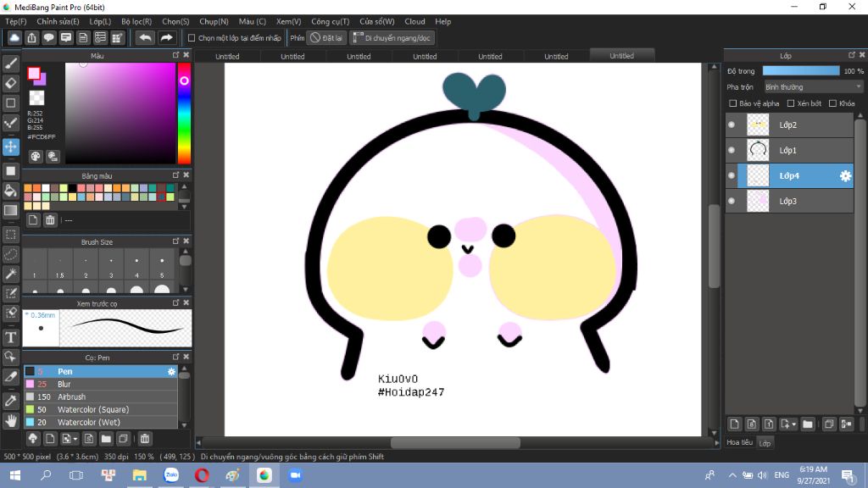The height and width of the screenshot is (488, 868).
Task: Hide the Lớp1 layer
Action: [x=732, y=151]
